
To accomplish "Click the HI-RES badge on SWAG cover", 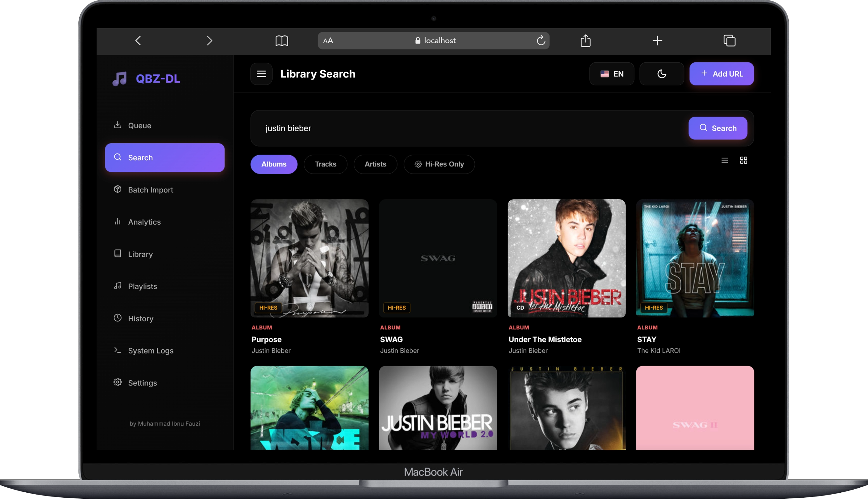I will [397, 308].
